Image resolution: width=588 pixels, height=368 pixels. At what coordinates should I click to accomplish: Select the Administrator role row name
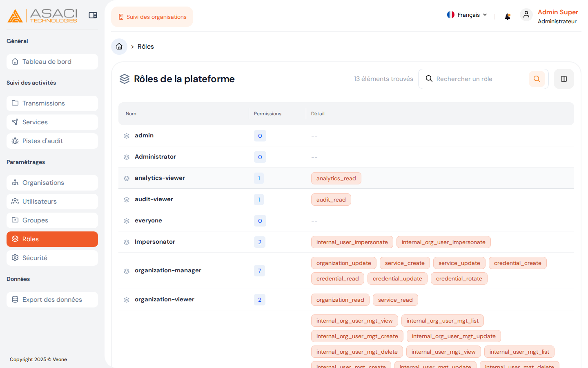pyautogui.click(x=155, y=157)
